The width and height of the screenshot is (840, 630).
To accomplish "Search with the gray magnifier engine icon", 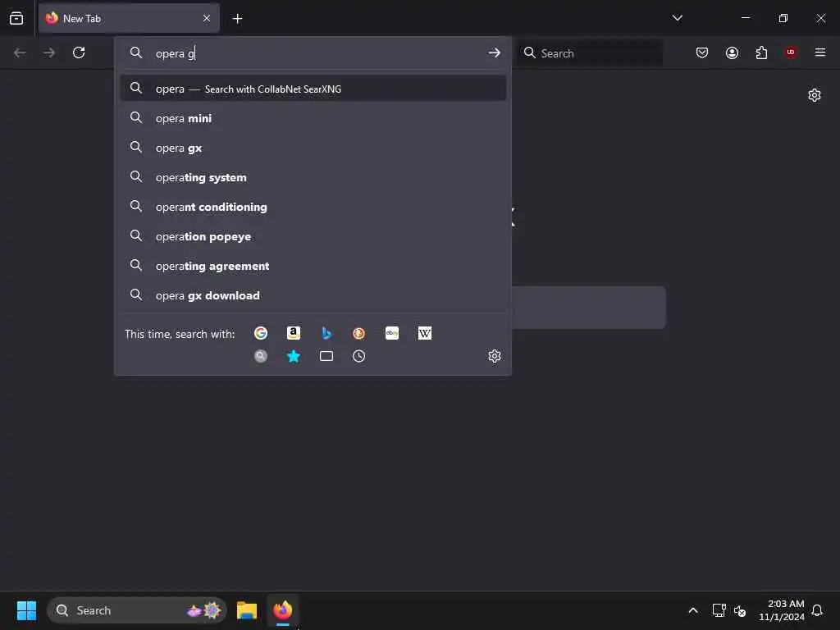I will 261,356.
